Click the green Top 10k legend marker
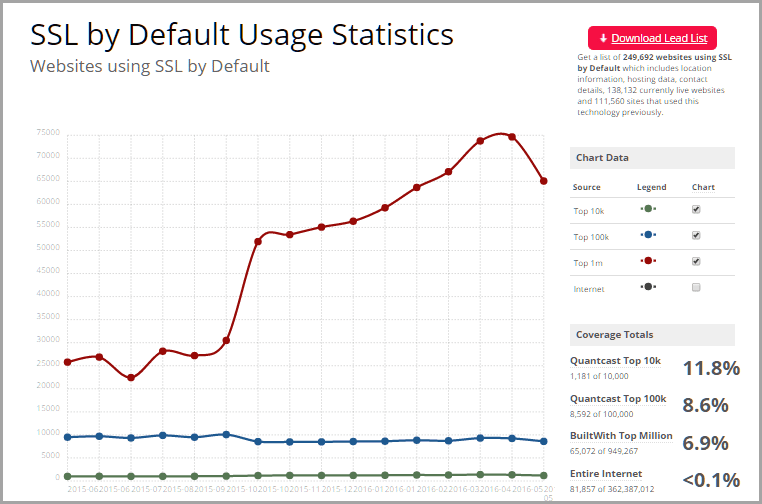Image resolution: width=762 pixels, height=504 pixels. (x=648, y=209)
